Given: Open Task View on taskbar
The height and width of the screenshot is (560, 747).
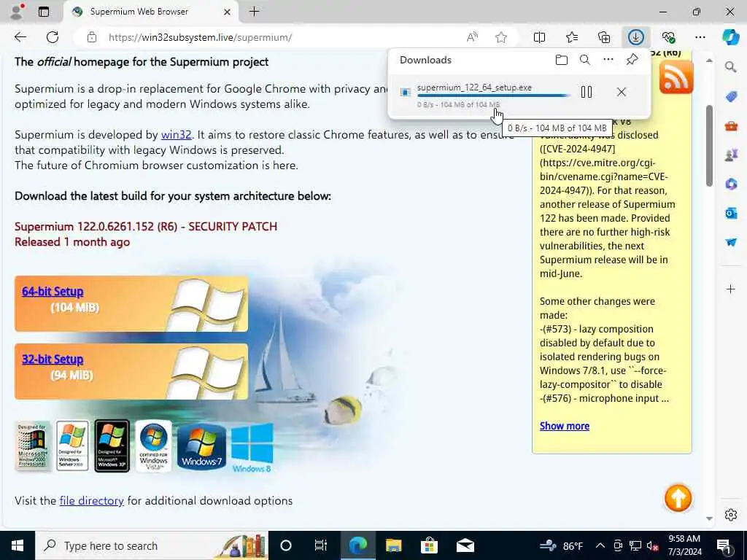Looking at the screenshot, I should pos(321,545).
